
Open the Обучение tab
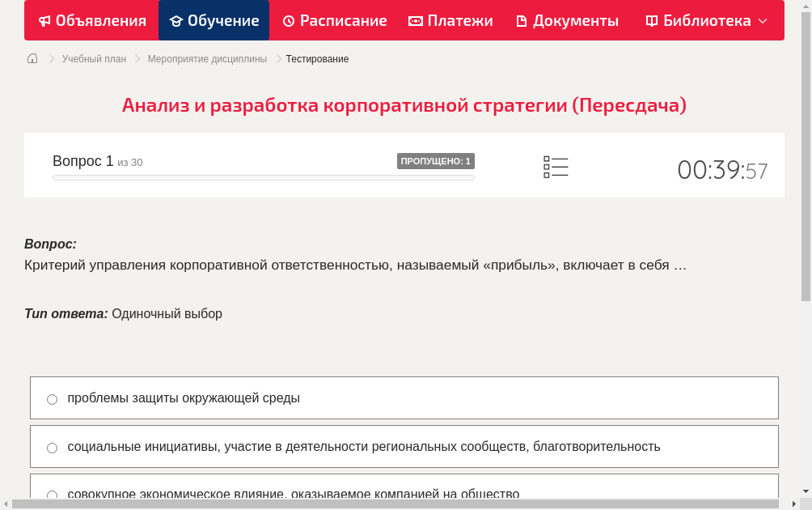[214, 21]
